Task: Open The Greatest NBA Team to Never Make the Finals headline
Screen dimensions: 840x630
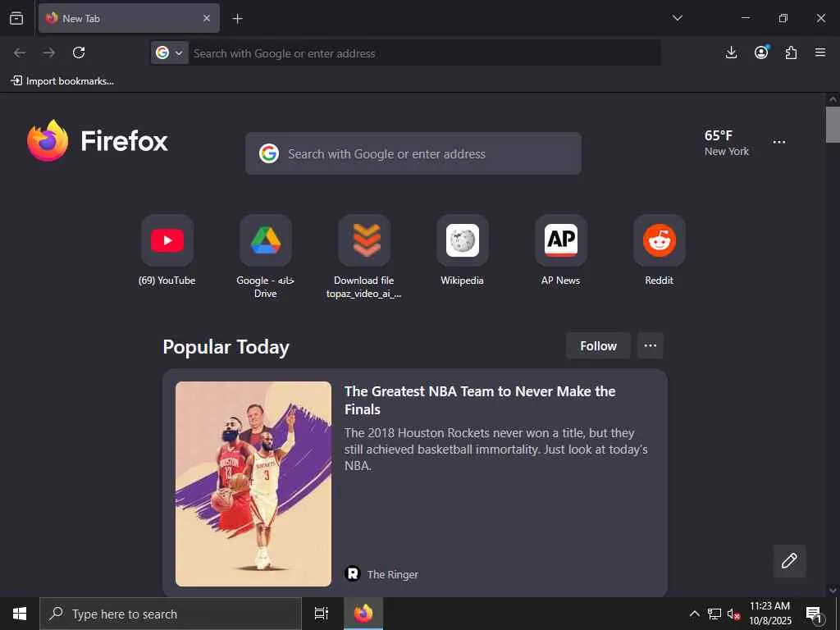Action: [x=480, y=400]
